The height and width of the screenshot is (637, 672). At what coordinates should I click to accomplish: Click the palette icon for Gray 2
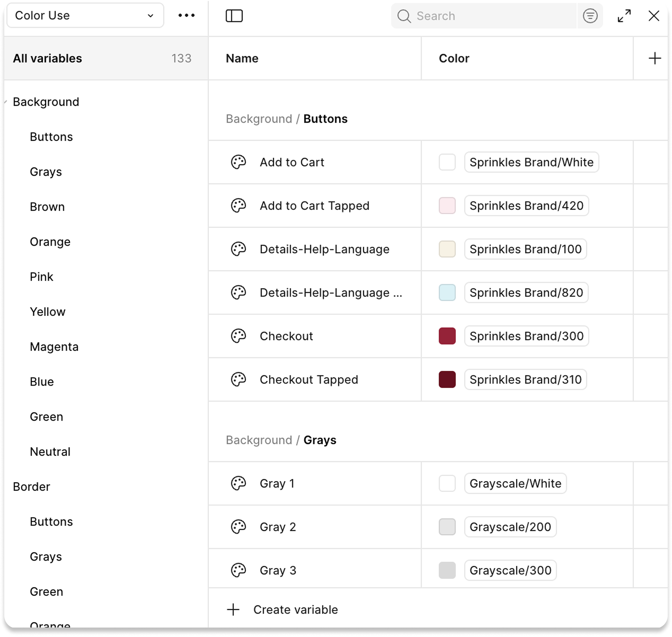[x=238, y=527]
